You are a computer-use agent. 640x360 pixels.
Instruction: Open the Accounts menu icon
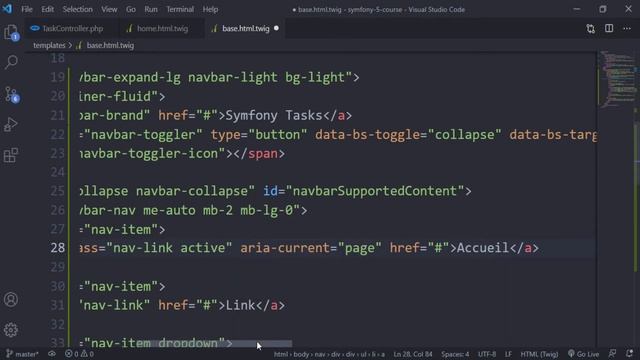pos(11,300)
